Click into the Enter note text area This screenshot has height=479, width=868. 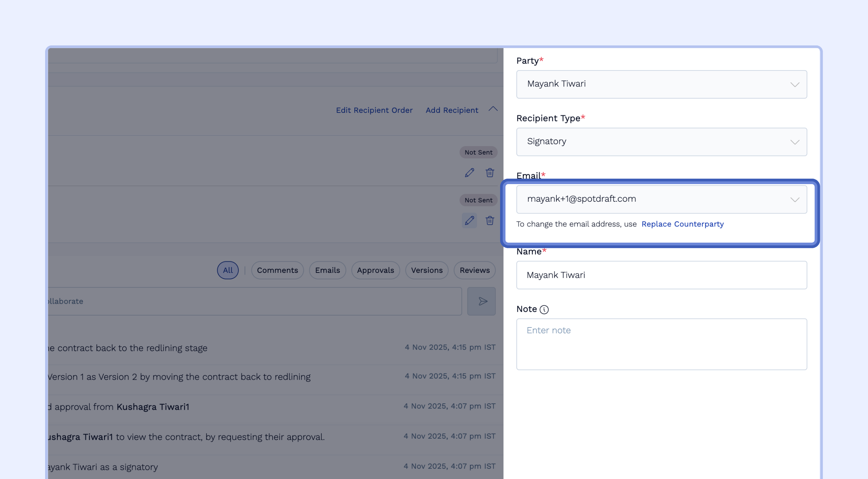click(661, 344)
